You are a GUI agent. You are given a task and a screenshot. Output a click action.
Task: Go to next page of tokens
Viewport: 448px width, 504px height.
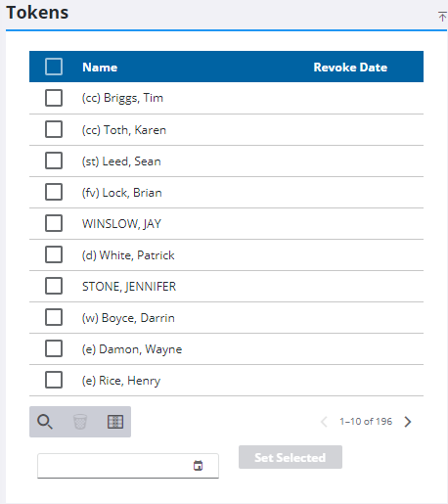(408, 422)
